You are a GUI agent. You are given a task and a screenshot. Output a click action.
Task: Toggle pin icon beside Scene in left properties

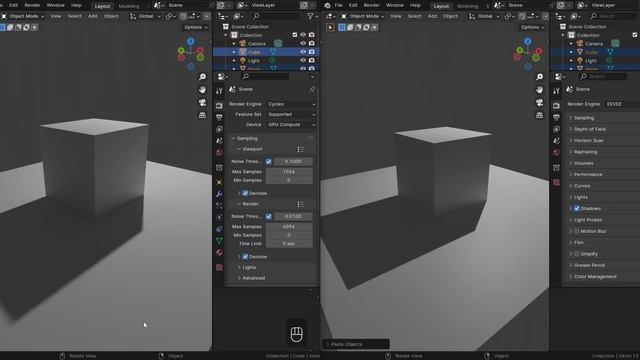312,89
